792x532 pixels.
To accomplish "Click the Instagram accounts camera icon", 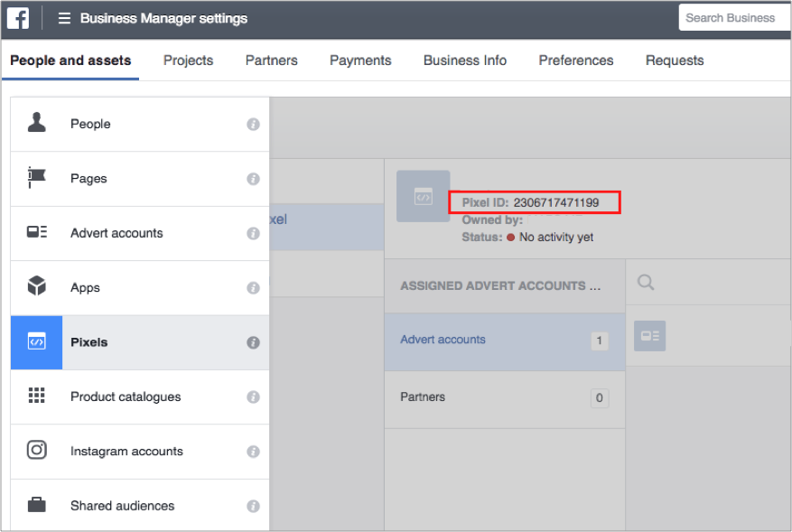I will coord(36,450).
